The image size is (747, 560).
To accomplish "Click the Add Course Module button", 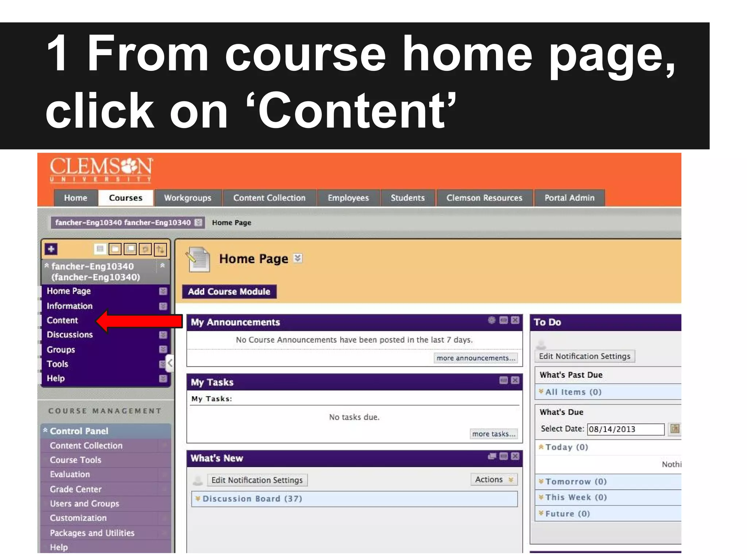I will tap(229, 291).
